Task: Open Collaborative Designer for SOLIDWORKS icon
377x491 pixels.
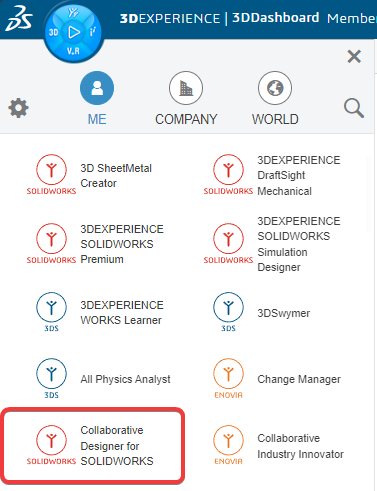Action: point(51,445)
